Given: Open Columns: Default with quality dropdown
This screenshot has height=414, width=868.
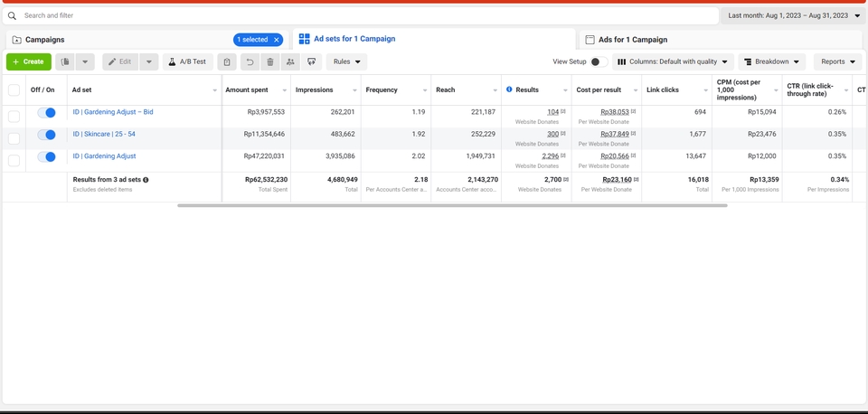Looking at the screenshot, I should (x=673, y=62).
